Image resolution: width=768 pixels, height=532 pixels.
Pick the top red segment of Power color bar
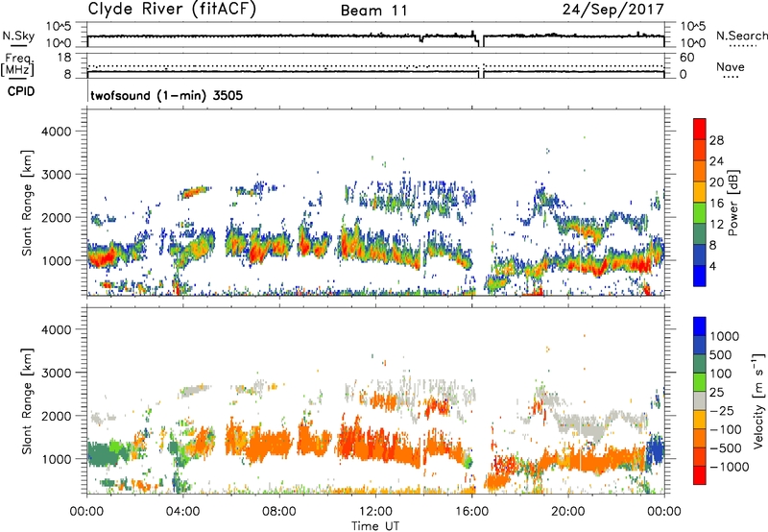click(x=700, y=129)
